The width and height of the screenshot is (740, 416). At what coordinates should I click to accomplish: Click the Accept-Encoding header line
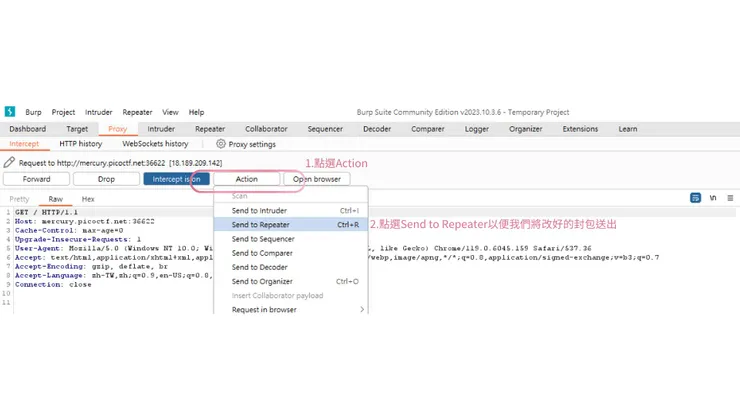coord(91,266)
